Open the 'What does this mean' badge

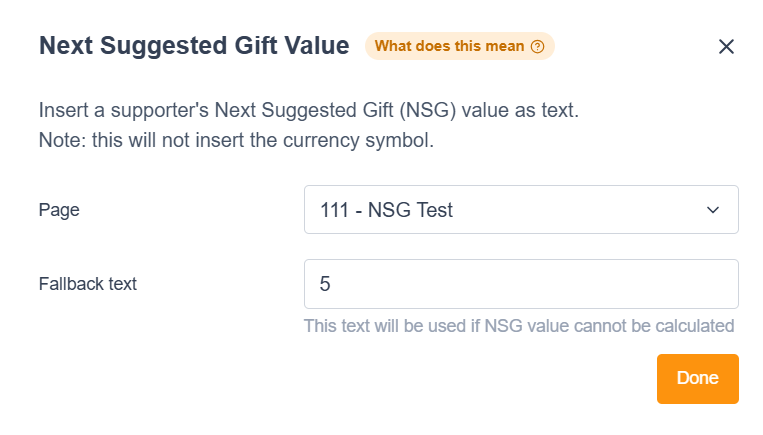pyautogui.click(x=459, y=46)
